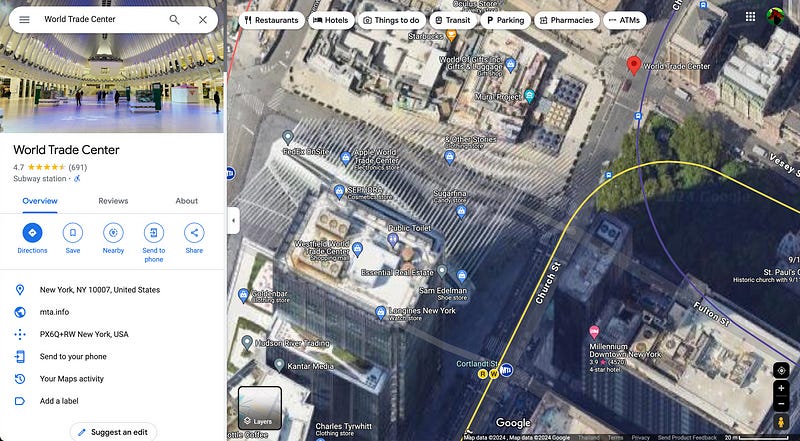Viewport: 800px width, 441px height.
Task: Open the About tab
Action: coord(187,201)
